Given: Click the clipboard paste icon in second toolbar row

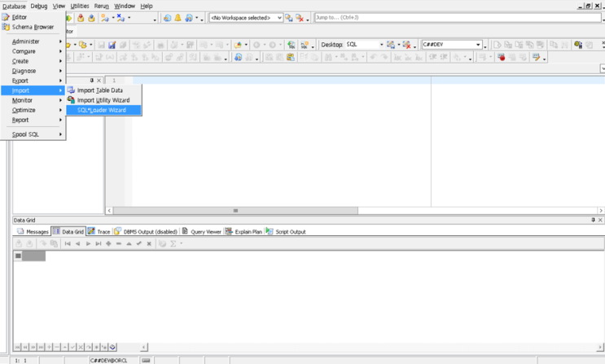Looking at the screenshot, I should coord(291,58).
